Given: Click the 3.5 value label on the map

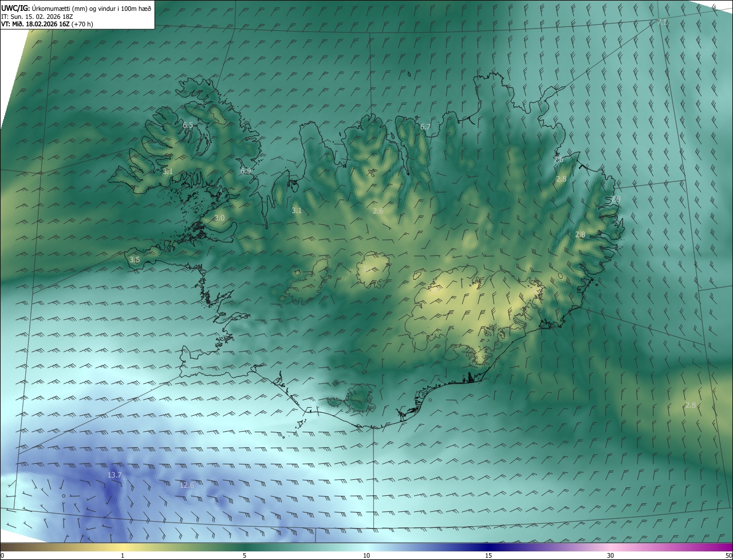Looking at the screenshot, I should 135,260.
